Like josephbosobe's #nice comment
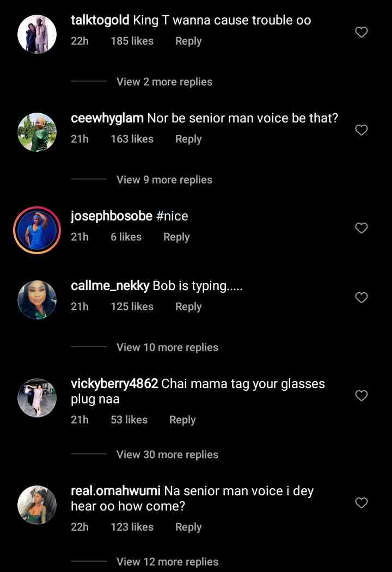The image size is (392, 572). [x=362, y=229]
